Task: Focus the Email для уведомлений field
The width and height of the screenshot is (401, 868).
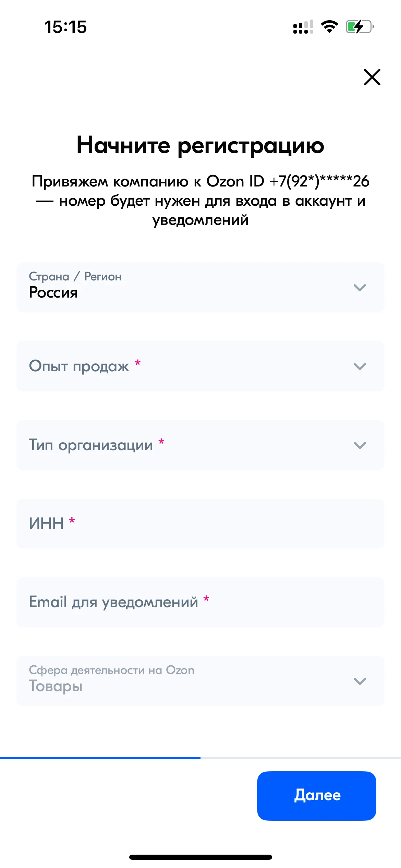Action: pos(200,602)
